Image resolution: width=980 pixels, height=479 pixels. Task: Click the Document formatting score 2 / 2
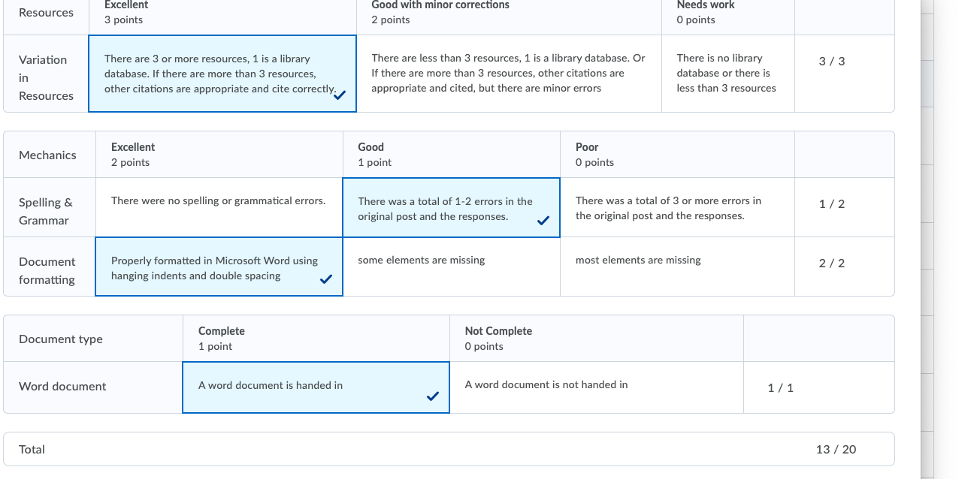[832, 264]
